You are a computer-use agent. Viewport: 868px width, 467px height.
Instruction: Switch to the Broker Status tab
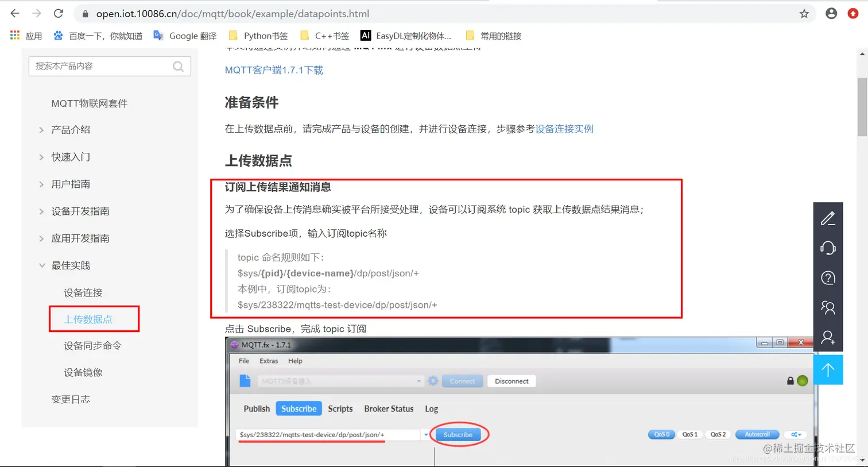pos(389,409)
